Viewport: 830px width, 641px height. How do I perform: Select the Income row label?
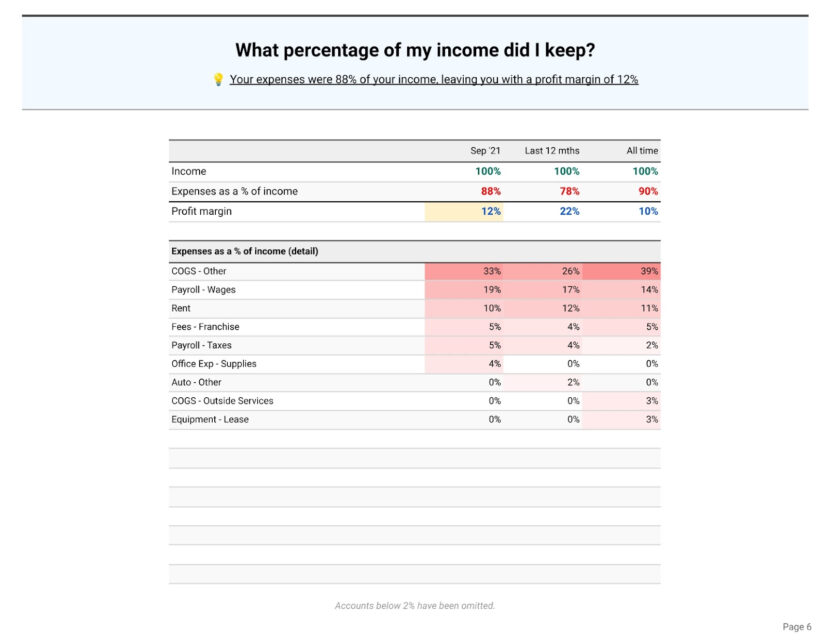189,172
